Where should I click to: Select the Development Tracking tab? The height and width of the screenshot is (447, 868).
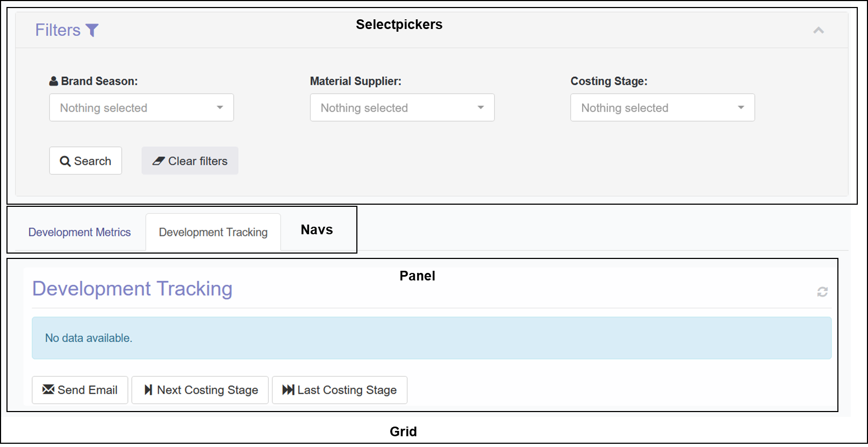[x=213, y=232]
